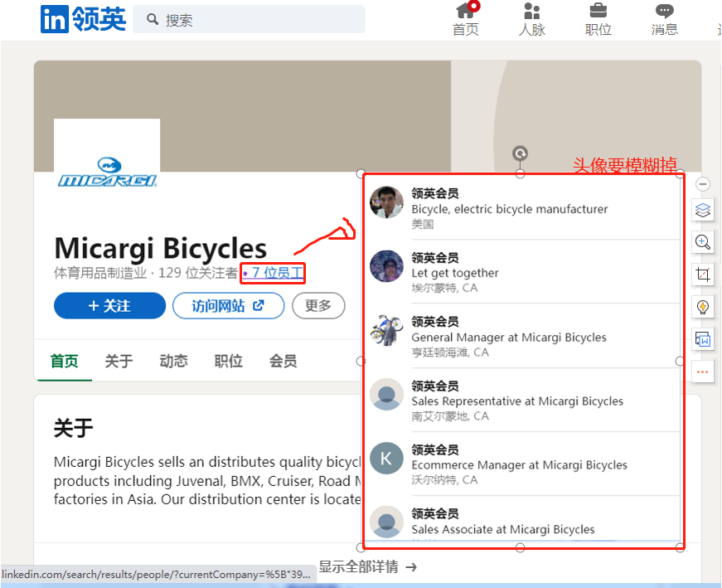Click the 访问网站 visit website button
The width and height of the screenshot is (722, 588).
click(229, 305)
